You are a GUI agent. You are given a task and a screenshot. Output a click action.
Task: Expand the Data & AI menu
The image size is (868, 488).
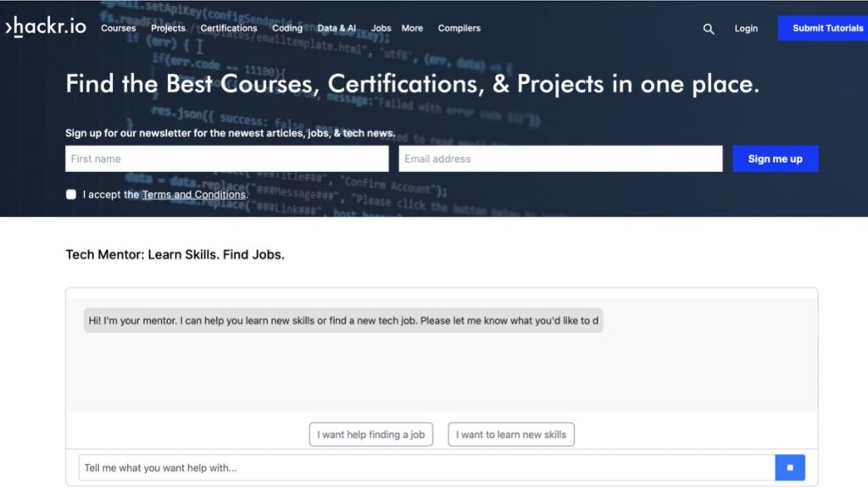point(337,28)
